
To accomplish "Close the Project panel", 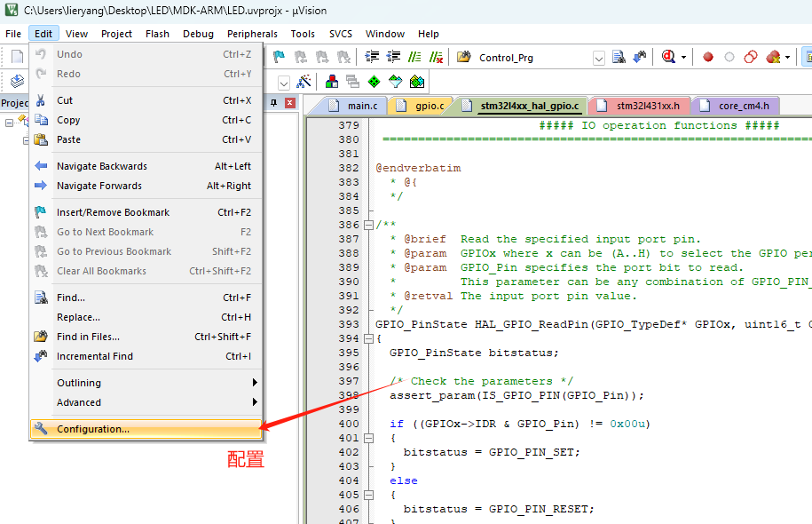I will coord(290,103).
